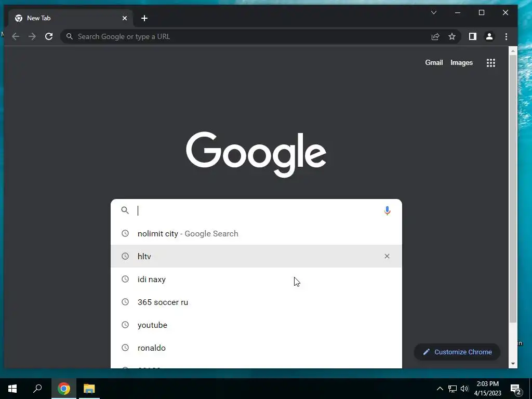Screen dimensions: 532x399
Task: Click the clock icon beside nolimit city
Action: tap(125, 233)
